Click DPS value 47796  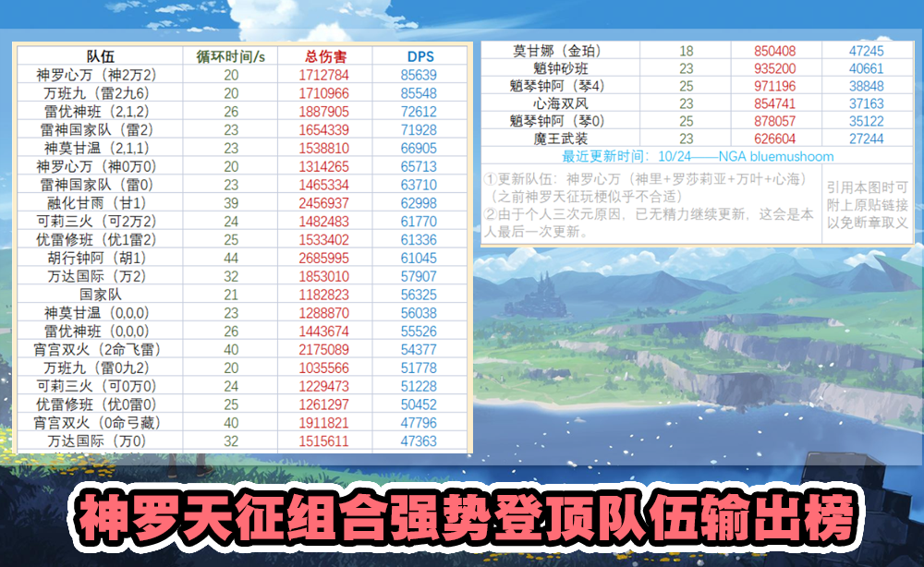[419, 422]
